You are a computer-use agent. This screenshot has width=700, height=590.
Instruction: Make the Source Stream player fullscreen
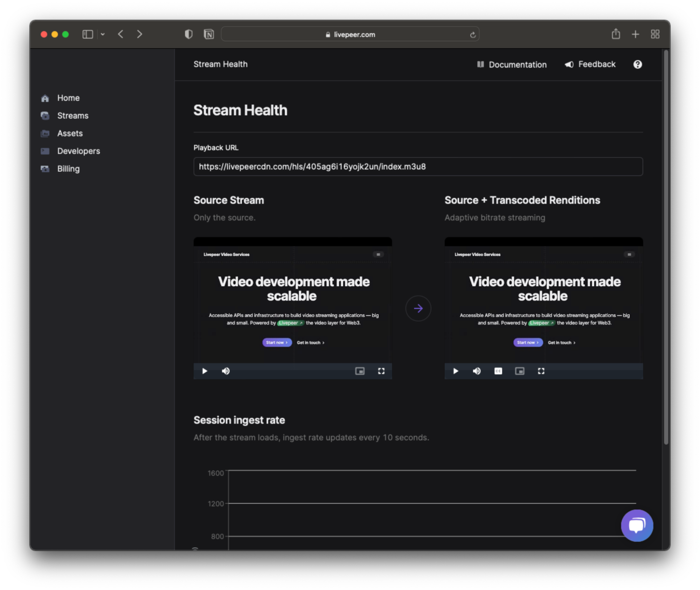click(x=381, y=371)
